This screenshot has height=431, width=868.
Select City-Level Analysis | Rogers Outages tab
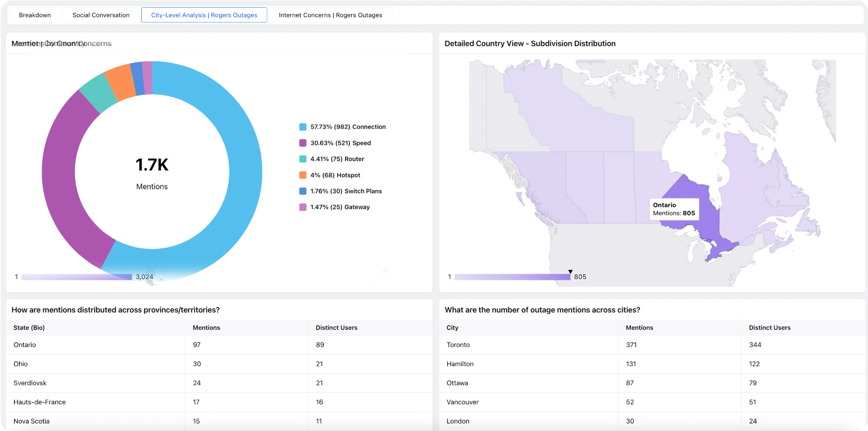click(x=204, y=15)
